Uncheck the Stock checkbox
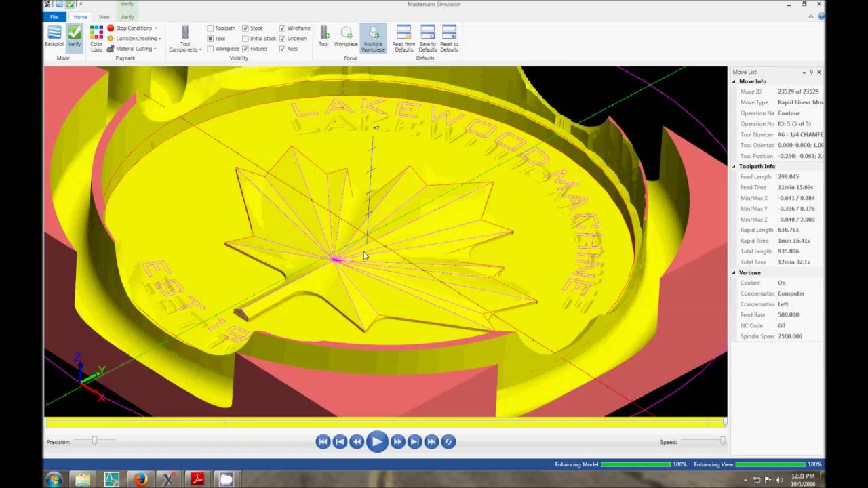The width and height of the screenshot is (868, 488). click(245, 28)
